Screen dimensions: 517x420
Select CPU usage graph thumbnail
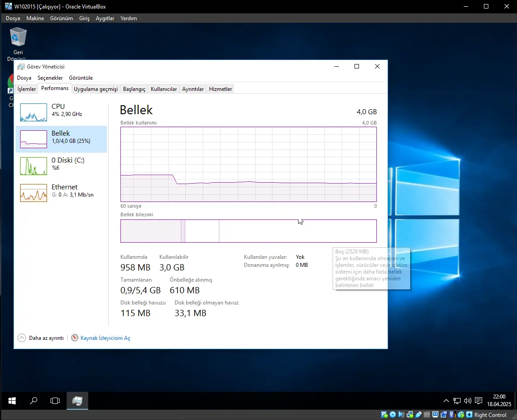33,112
